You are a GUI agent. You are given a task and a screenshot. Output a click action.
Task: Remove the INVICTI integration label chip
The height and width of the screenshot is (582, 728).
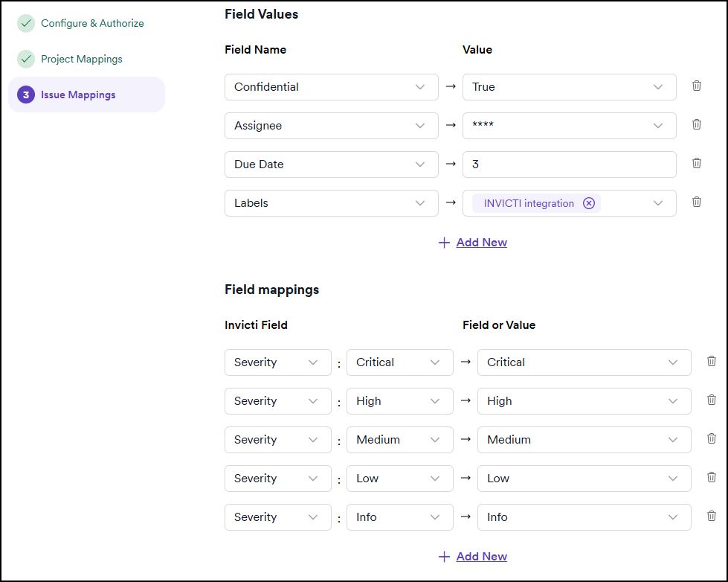(x=589, y=202)
